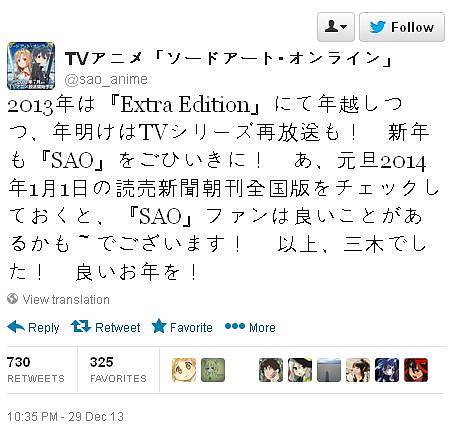Click the @sao_anime handle
Viewport: 453px width, 431px height.
(106, 79)
